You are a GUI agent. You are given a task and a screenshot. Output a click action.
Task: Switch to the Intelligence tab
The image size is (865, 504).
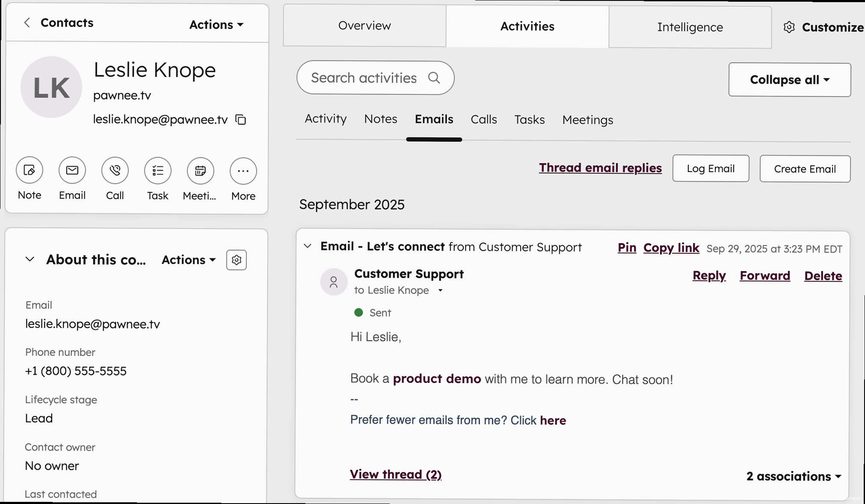690,27
